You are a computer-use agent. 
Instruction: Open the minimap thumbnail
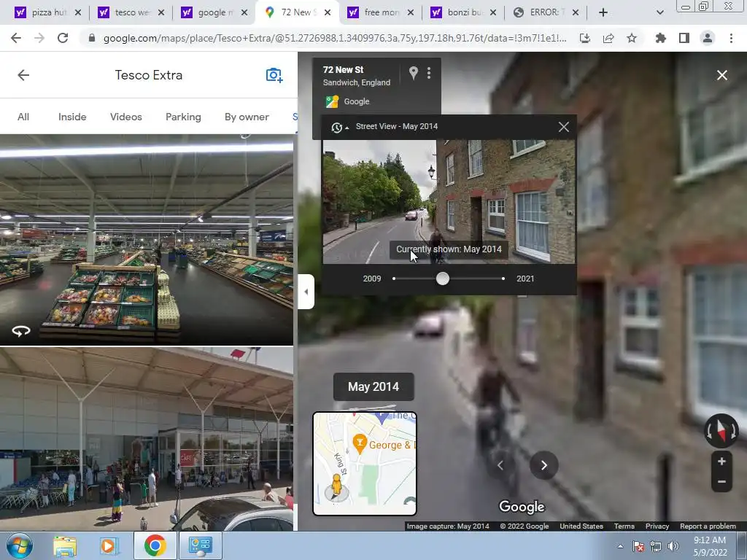tap(365, 463)
